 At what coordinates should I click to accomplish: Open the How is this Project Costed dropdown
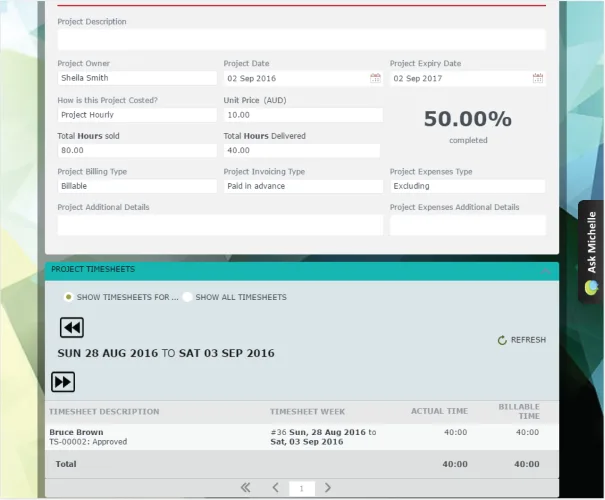[x=137, y=115]
